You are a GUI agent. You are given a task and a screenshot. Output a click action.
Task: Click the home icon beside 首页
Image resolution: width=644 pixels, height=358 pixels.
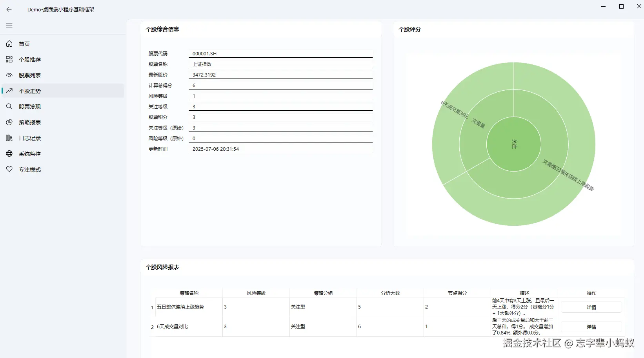(x=9, y=44)
